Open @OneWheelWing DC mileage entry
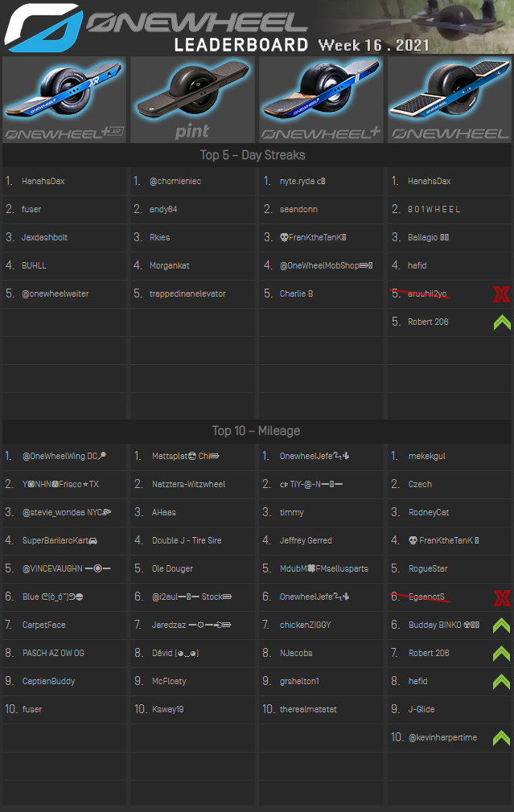 click(64, 457)
